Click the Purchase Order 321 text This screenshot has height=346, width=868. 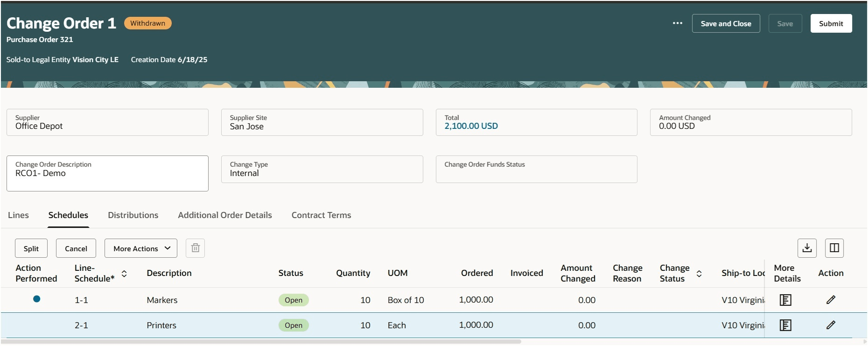point(40,40)
